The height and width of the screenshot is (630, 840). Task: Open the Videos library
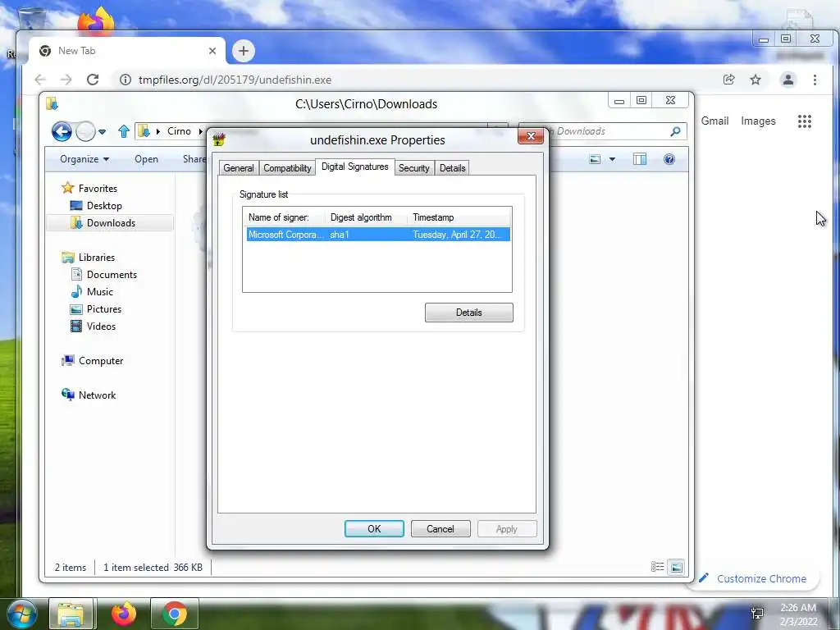point(94,326)
